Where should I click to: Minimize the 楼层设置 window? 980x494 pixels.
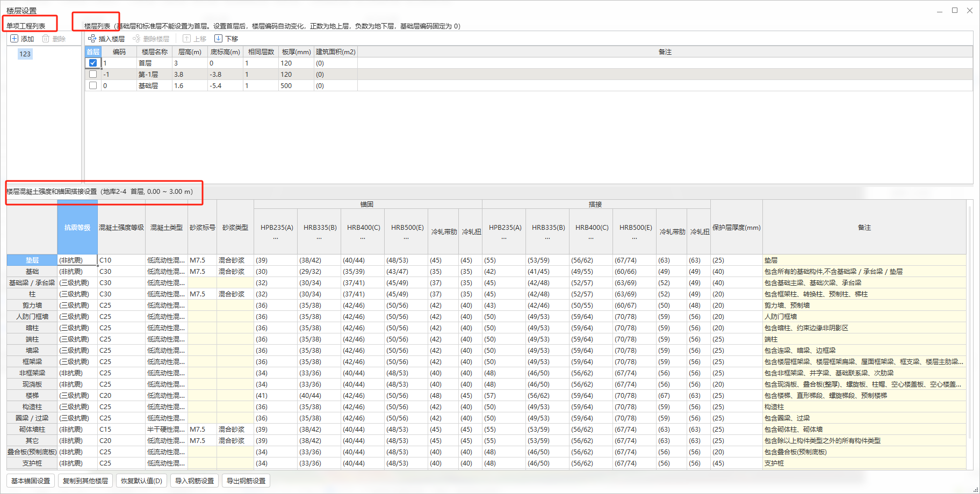940,10
